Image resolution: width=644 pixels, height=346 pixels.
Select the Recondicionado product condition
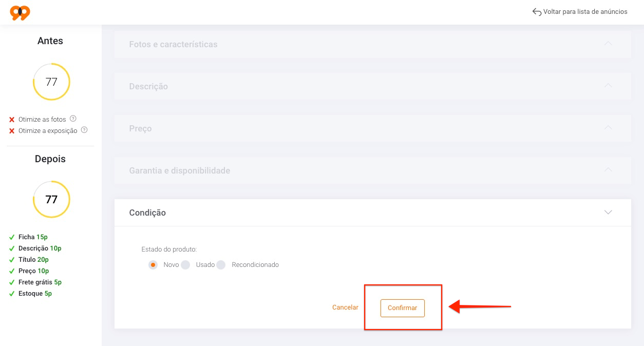pos(221,265)
